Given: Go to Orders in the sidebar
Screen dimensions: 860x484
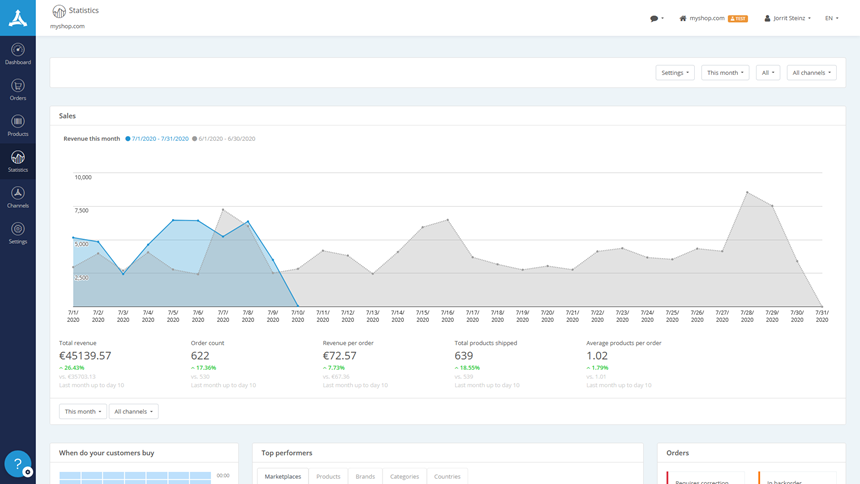Looking at the screenshot, I should point(18,89).
